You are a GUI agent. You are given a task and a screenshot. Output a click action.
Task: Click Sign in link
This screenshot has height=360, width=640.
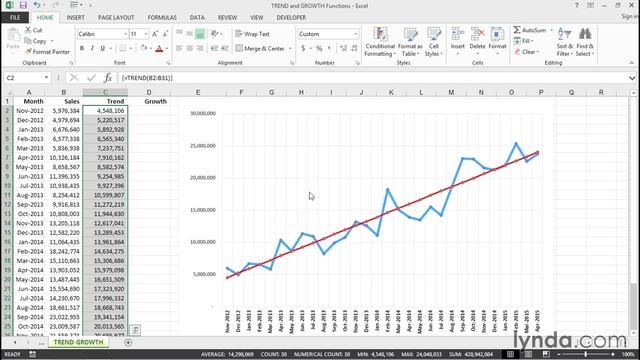coord(630,16)
